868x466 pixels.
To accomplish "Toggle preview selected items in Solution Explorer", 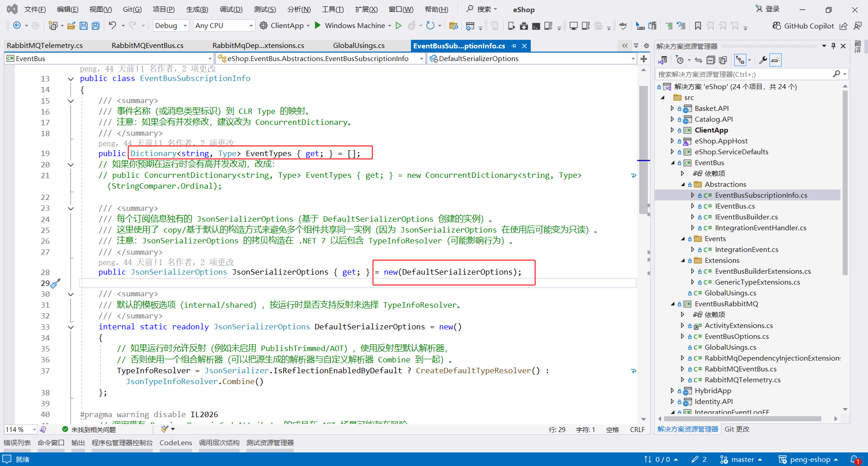I will pyautogui.click(x=775, y=60).
